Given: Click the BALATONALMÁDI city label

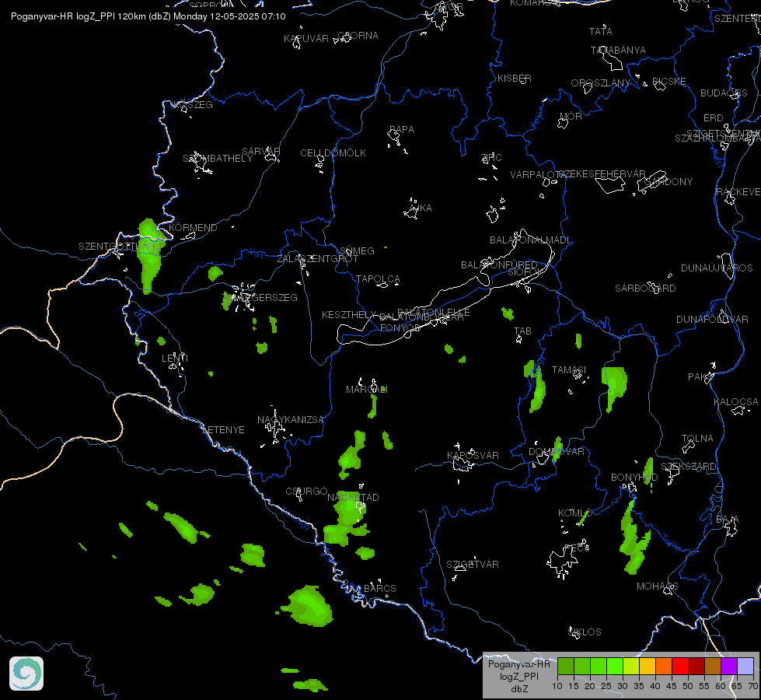Looking at the screenshot, I should pyautogui.click(x=530, y=240).
